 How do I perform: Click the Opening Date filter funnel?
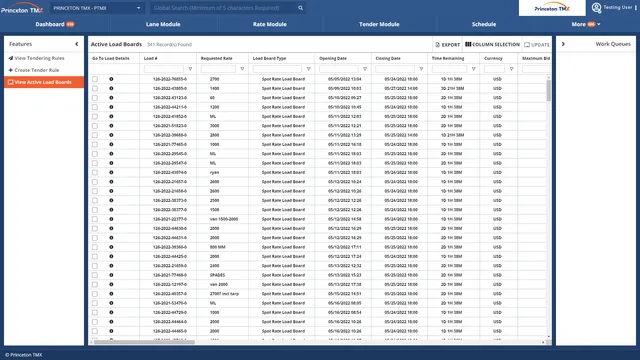click(x=365, y=69)
